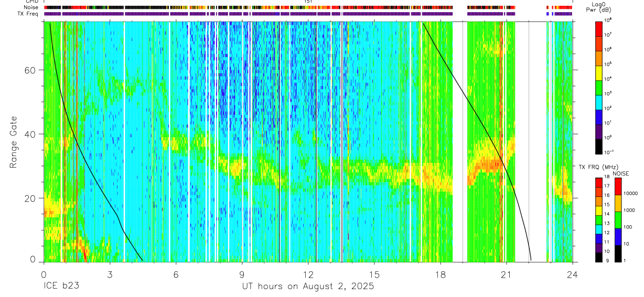This screenshot has width=644, height=297.
Task: Pick the blue segment of the power colorbar
Action: click(x=598, y=117)
